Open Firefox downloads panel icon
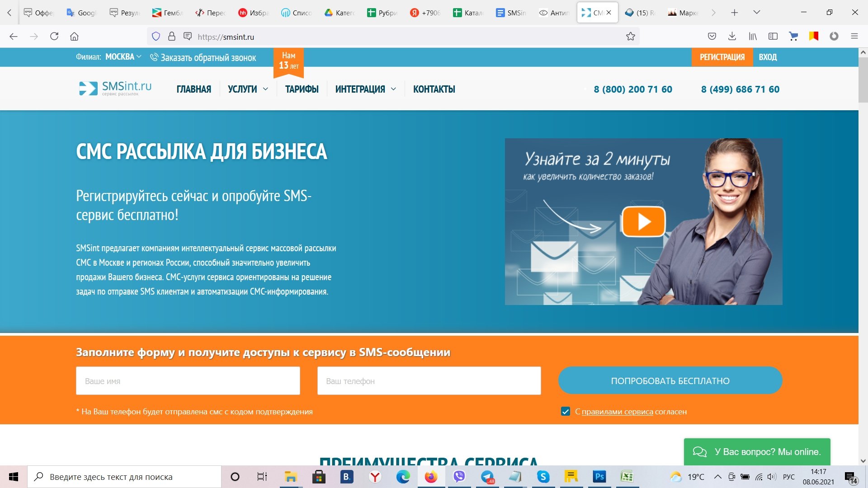The width and height of the screenshot is (868, 488). coord(732,37)
